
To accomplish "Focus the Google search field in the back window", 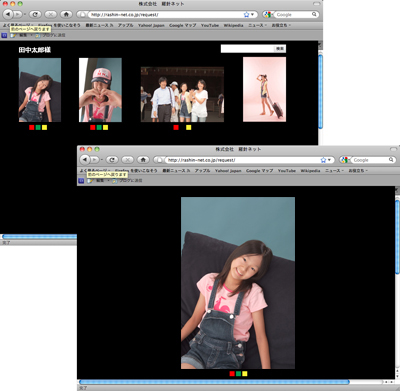I will click(x=293, y=15).
